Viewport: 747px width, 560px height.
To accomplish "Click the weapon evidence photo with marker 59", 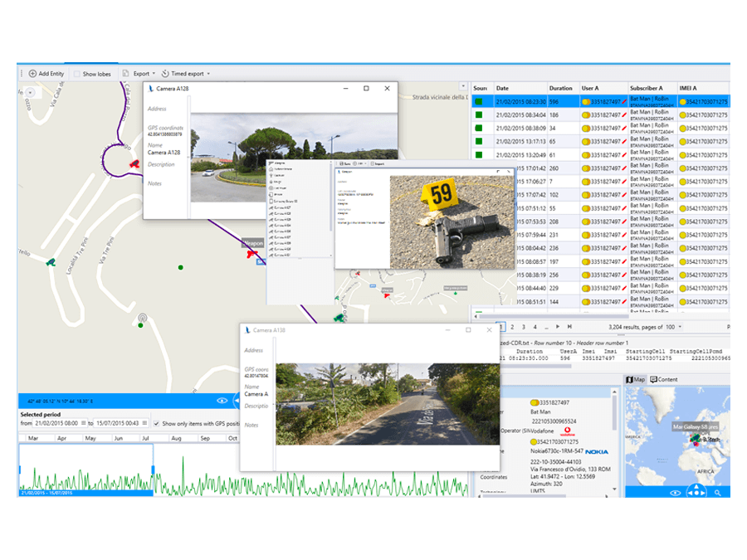I will tap(452, 222).
